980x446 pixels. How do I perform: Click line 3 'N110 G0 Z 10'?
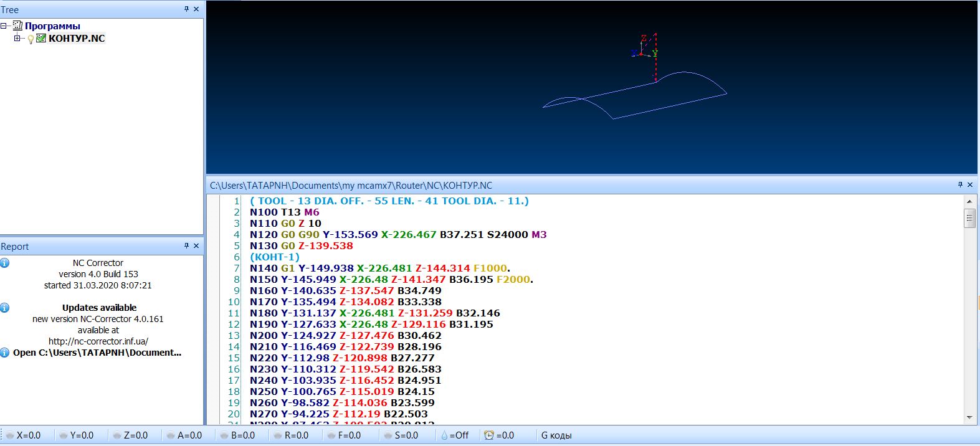[x=286, y=224]
